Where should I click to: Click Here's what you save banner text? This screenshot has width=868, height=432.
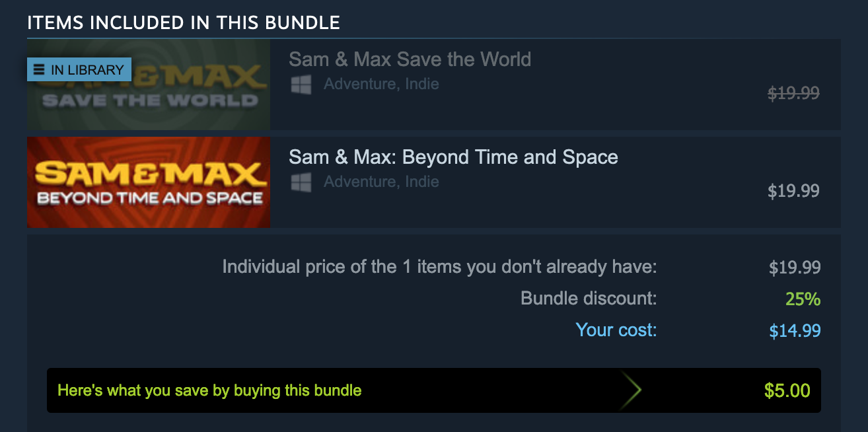coord(209,390)
